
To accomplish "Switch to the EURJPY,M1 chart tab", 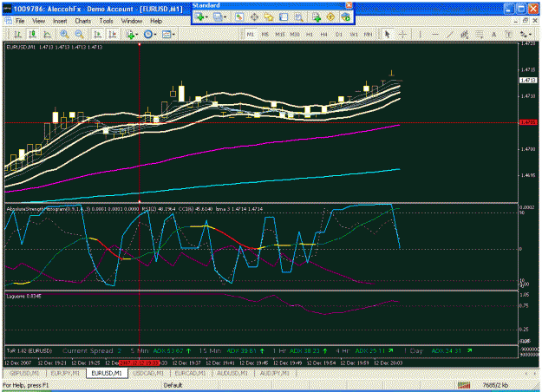I will pyautogui.click(x=65, y=373).
